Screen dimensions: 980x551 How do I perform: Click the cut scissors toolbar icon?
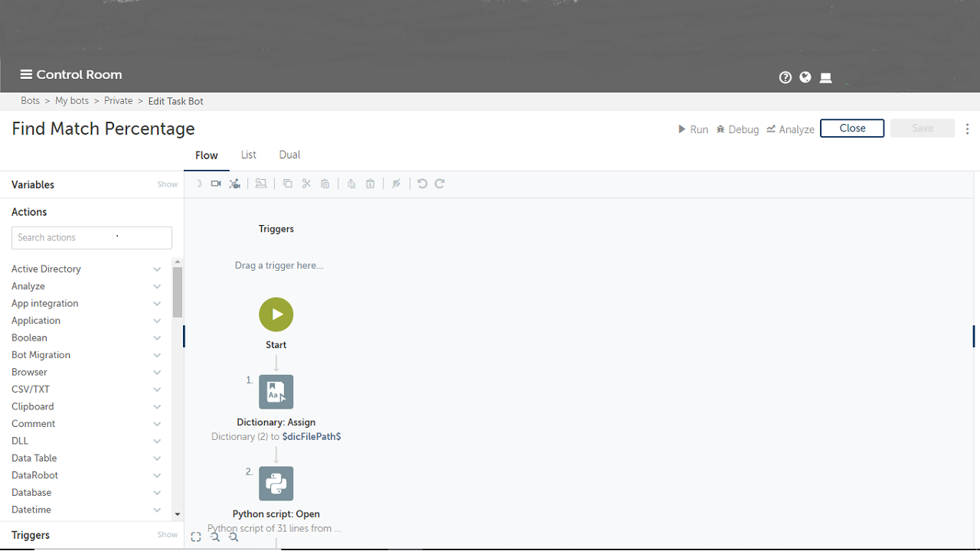pos(306,184)
